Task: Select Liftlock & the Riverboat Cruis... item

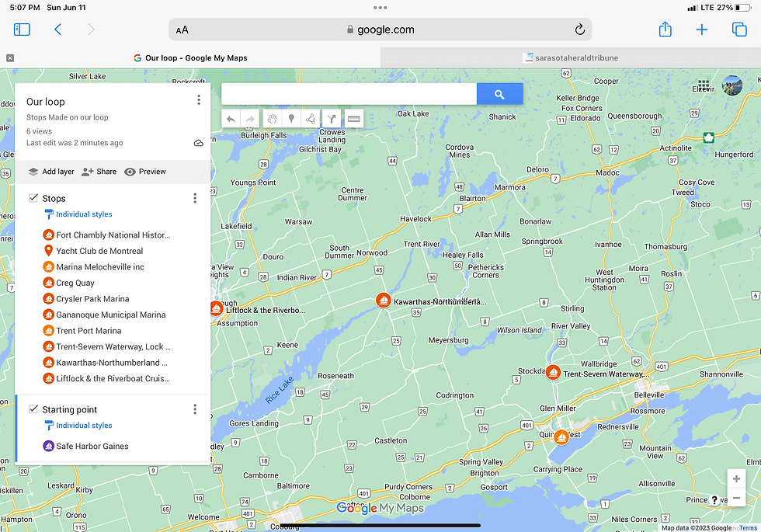Action: pos(113,379)
